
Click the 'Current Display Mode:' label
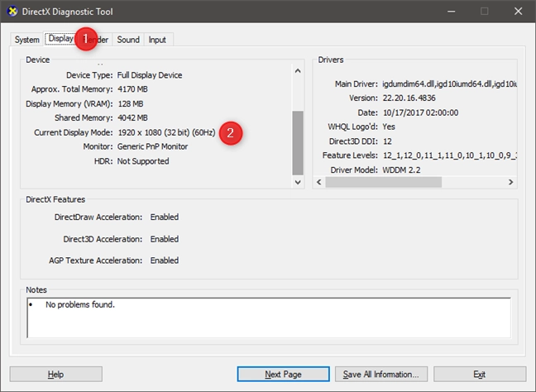(x=73, y=132)
